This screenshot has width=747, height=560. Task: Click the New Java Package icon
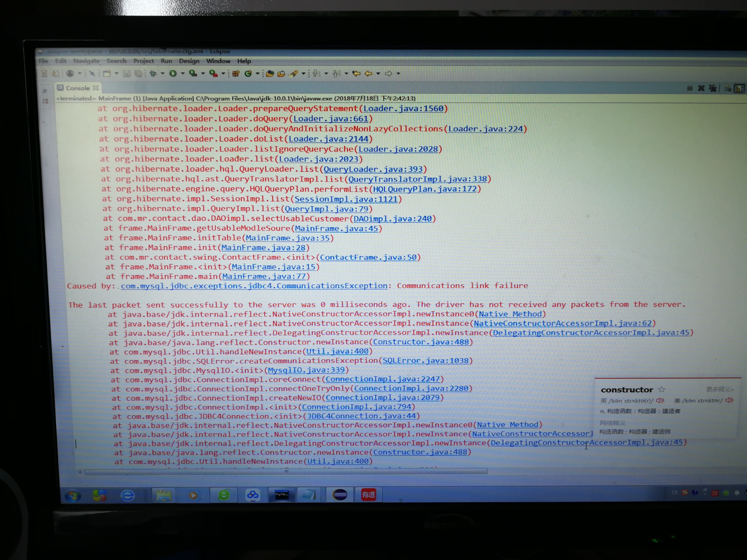point(236,73)
